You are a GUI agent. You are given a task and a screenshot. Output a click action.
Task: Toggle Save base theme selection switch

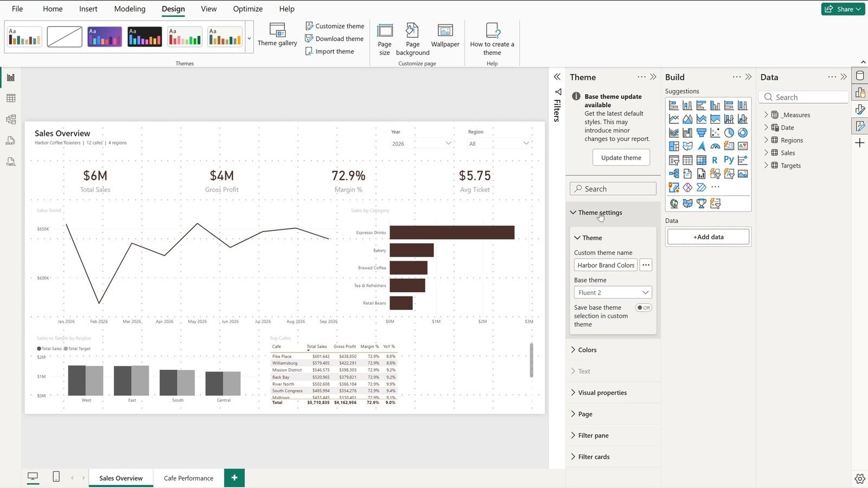(644, 307)
